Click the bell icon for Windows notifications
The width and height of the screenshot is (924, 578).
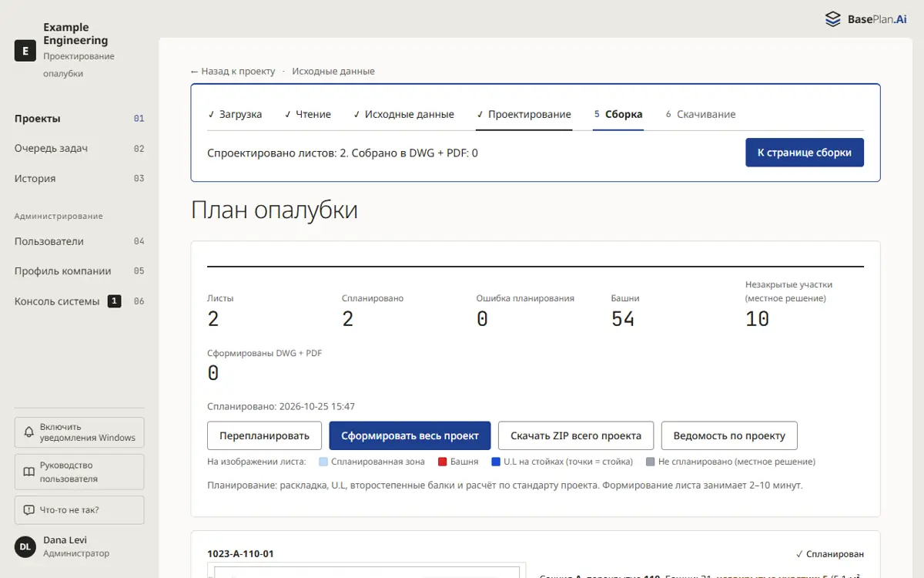tap(28, 432)
